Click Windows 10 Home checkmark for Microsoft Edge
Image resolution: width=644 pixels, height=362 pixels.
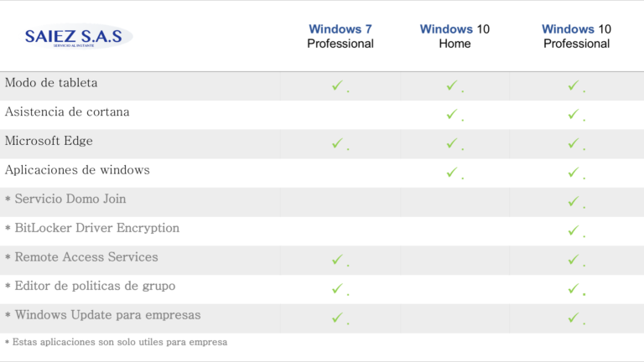pyautogui.click(x=452, y=143)
